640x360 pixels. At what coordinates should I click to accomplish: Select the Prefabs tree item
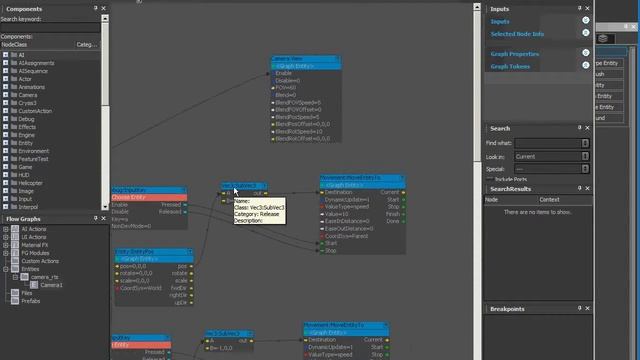(x=31, y=301)
